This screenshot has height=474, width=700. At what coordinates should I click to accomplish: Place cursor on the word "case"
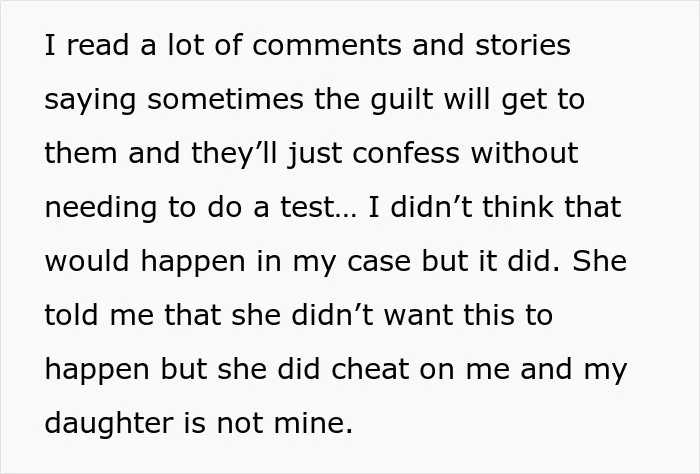tap(379, 262)
